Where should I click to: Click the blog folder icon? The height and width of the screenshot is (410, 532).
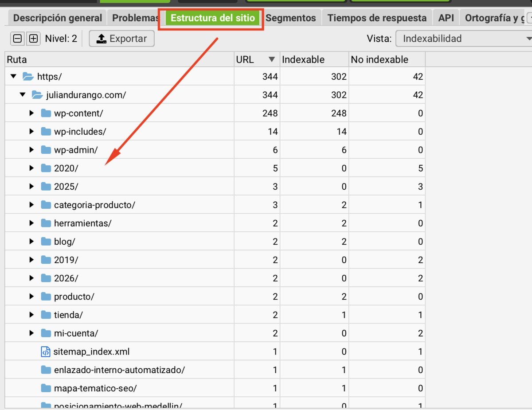pos(45,241)
